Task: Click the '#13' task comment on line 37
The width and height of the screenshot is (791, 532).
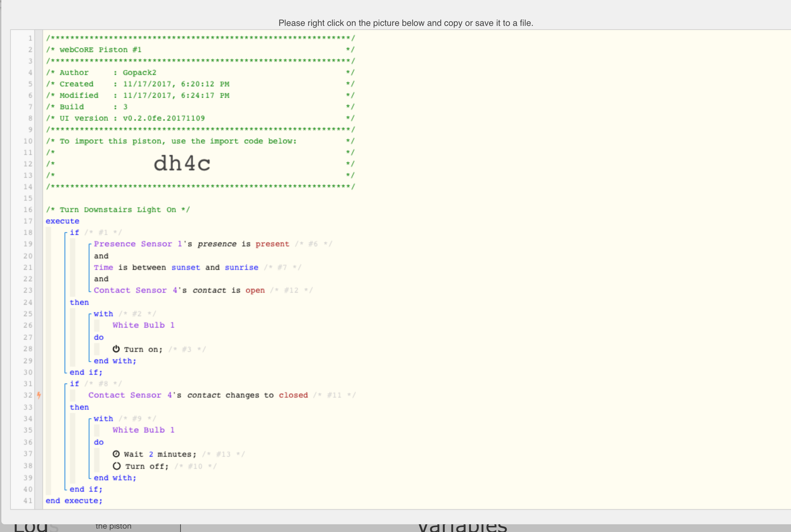Action: pos(223,454)
